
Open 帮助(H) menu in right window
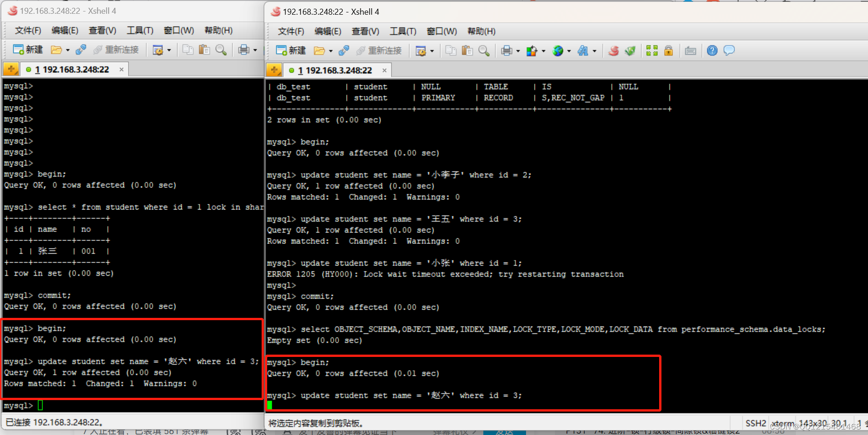482,31
